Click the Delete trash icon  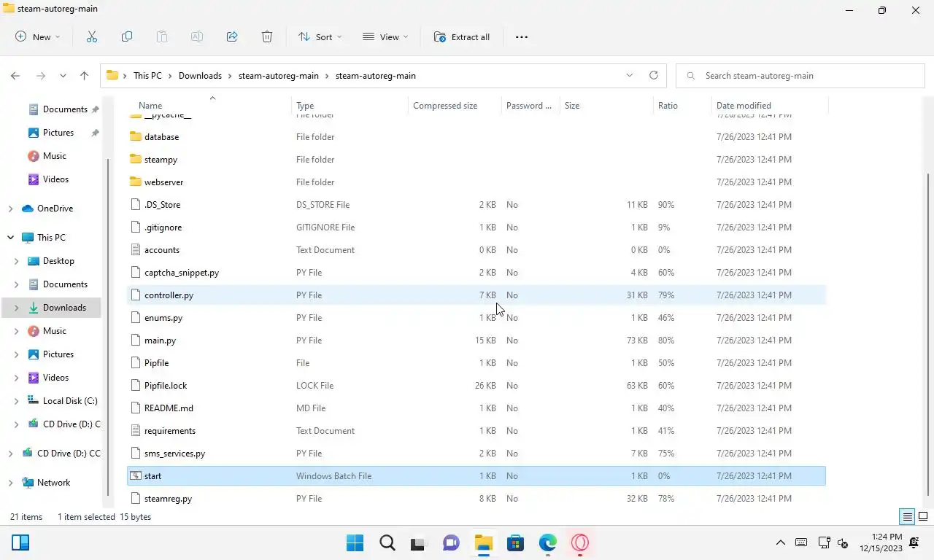click(x=267, y=36)
